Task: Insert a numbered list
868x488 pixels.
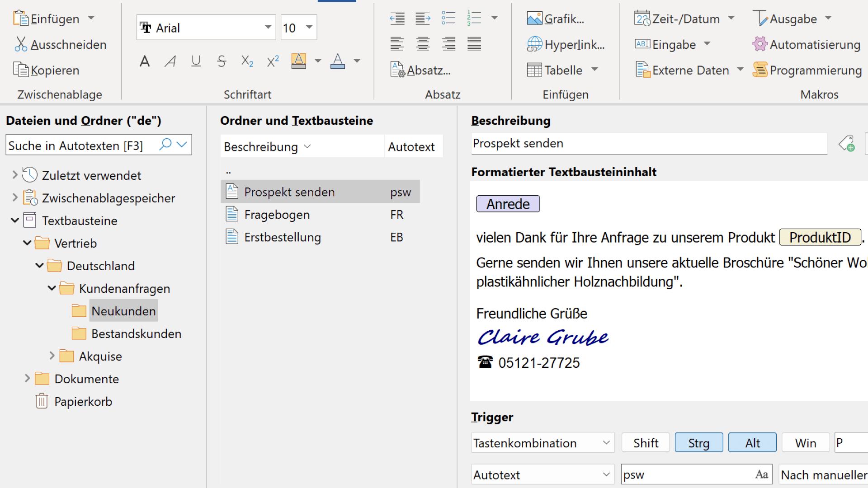Action: pos(474,19)
